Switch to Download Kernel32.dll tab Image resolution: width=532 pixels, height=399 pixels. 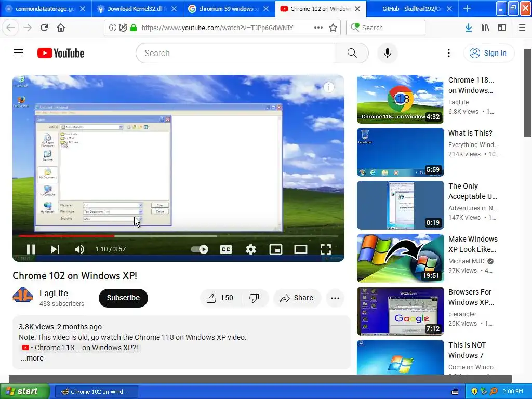137,9
